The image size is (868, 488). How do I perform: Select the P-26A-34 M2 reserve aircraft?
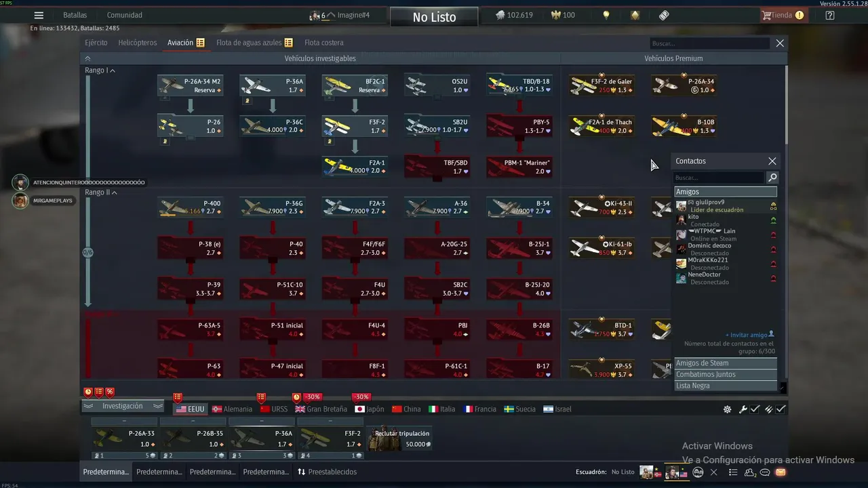click(x=190, y=85)
